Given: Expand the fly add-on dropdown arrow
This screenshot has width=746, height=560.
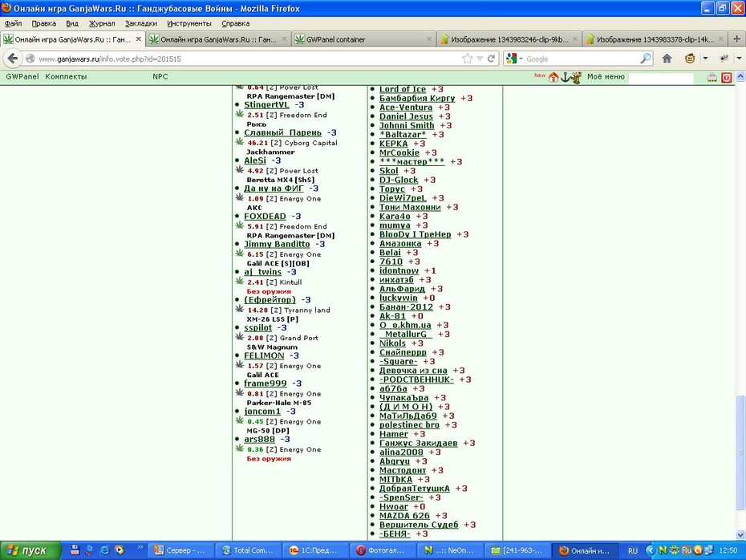Looking at the screenshot, I should point(739,59).
